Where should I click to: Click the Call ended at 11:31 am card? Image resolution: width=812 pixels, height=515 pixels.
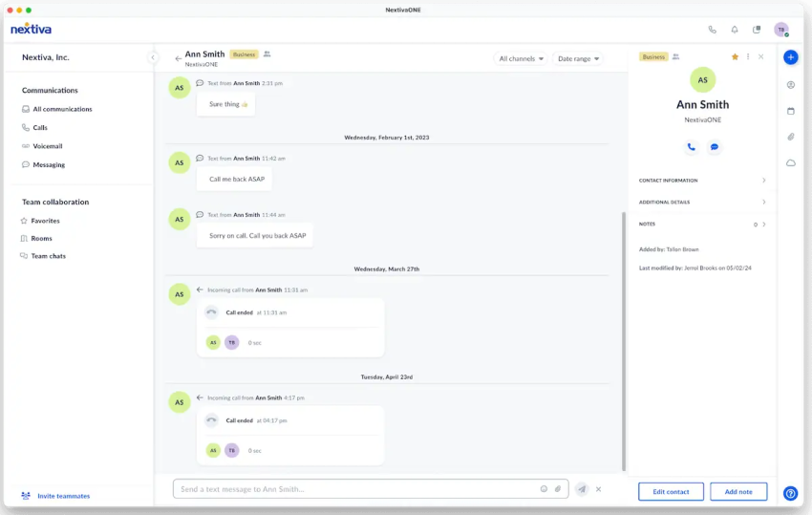pos(290,328)
